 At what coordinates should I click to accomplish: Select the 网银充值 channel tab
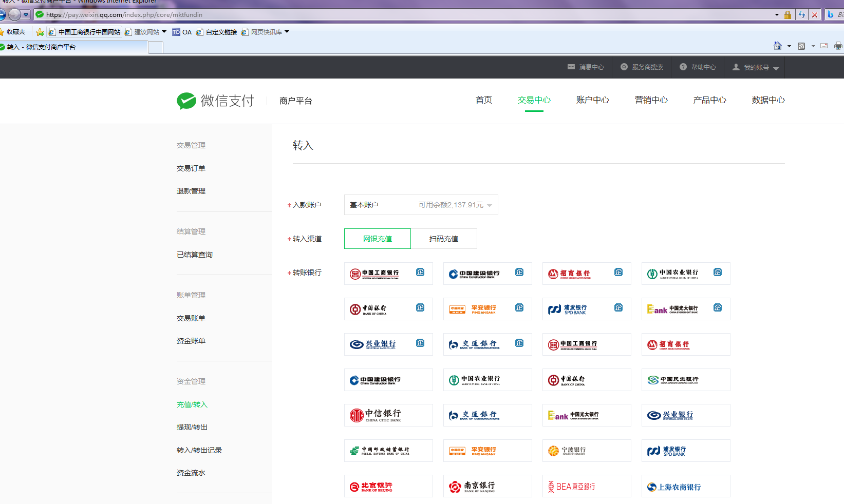tap(378, 239)
